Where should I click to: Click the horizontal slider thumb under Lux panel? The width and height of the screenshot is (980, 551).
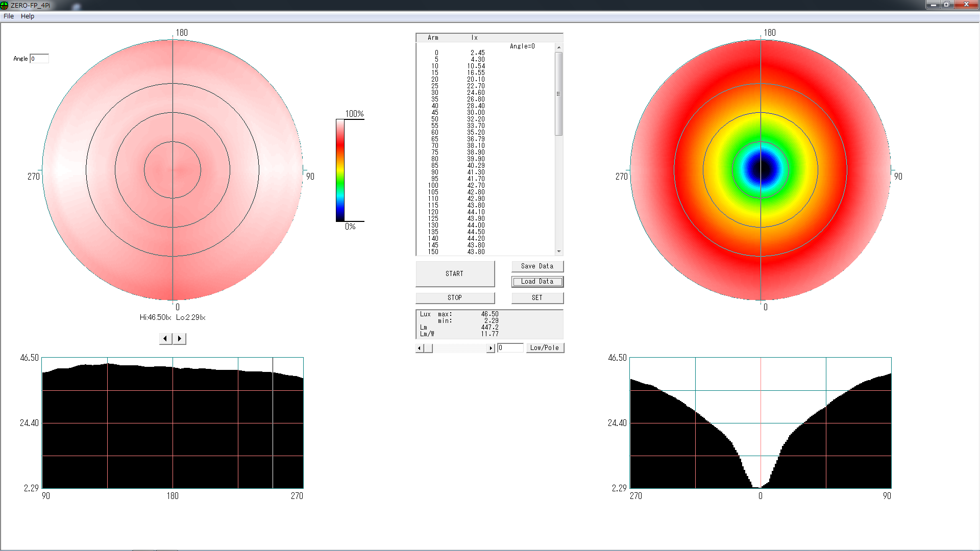point(428,348)
